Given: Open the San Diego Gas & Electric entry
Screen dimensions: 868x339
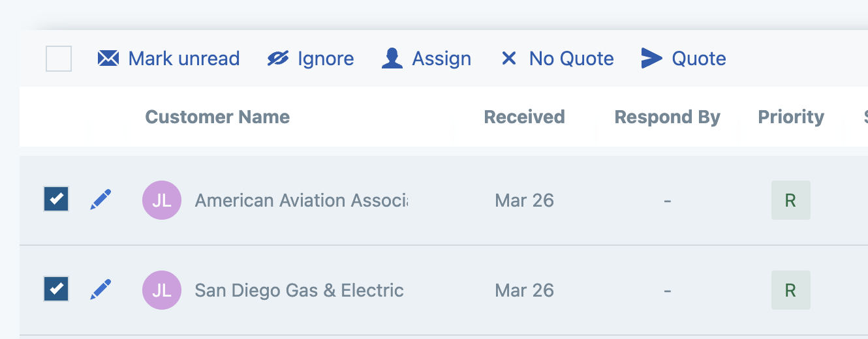Looking at the screenshot, I should (x=299, y=290).
